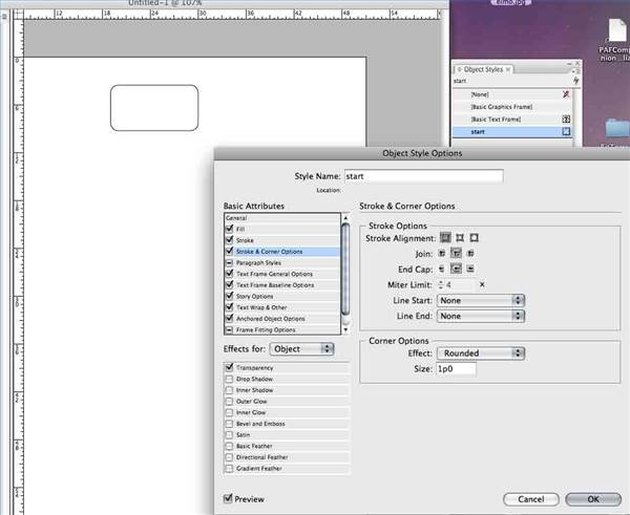Image resolution: width=630 pixels, height=515 pixels.
Task: Collapse the Object Styles panel
Action: click(570, 63)
